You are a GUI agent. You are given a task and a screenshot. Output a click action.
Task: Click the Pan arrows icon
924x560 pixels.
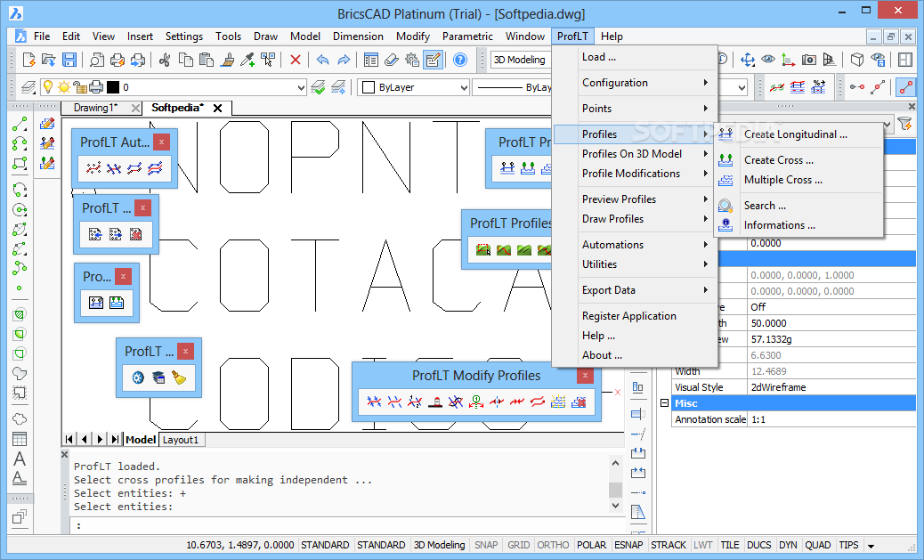[x=748, y=60]
